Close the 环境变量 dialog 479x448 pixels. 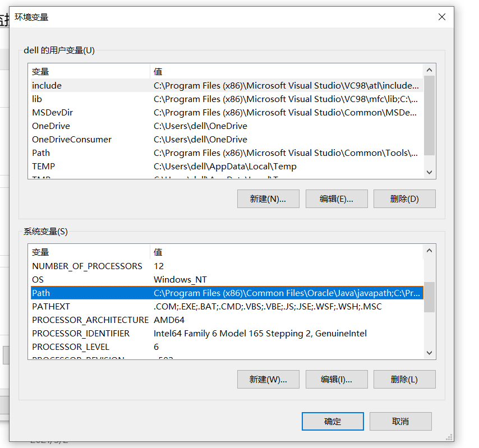pyautogui.click(x=442, y=17)
